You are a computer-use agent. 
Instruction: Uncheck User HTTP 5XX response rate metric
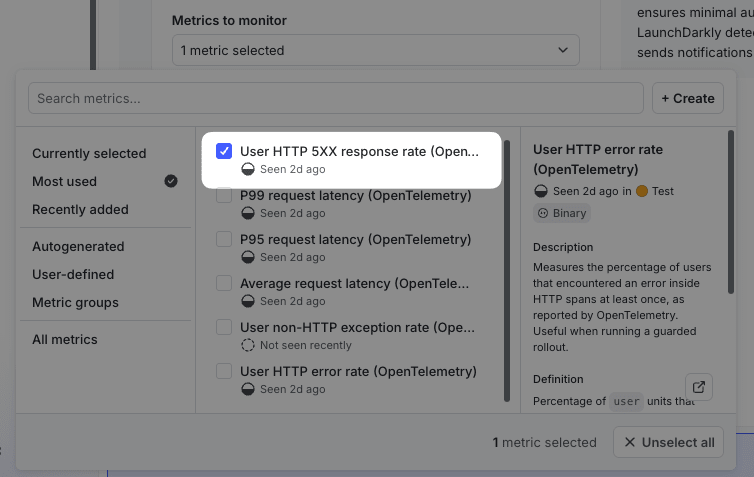click(x=224, y=151)
